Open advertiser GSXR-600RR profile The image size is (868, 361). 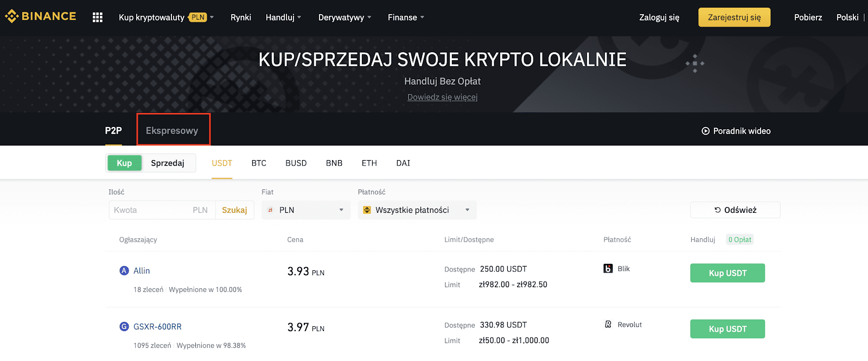tap(157, 326)
